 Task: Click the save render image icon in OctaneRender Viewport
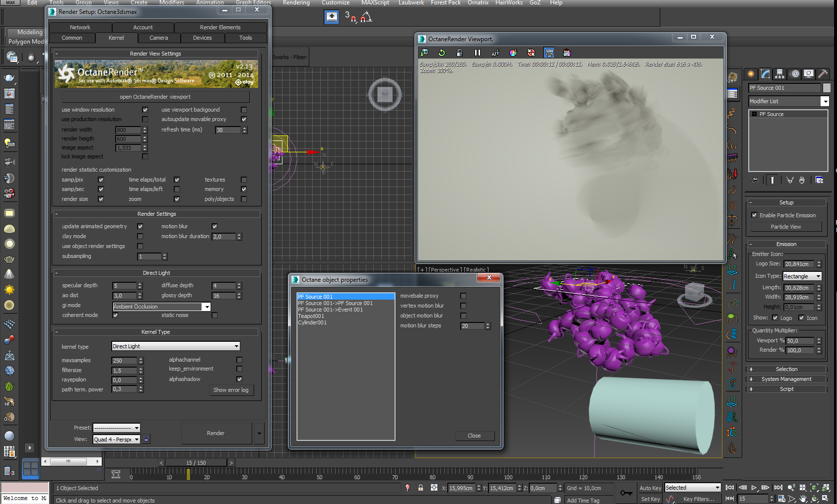point(423,53)
